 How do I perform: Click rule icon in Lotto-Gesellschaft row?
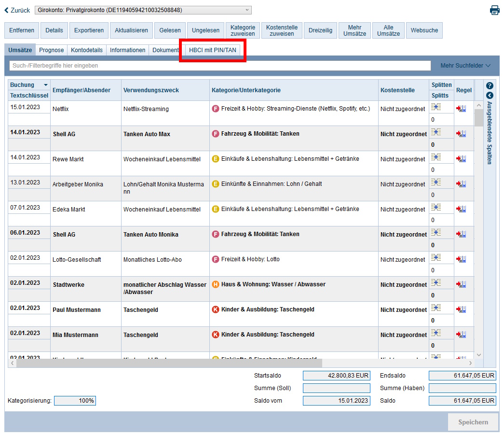coord(461,259)
